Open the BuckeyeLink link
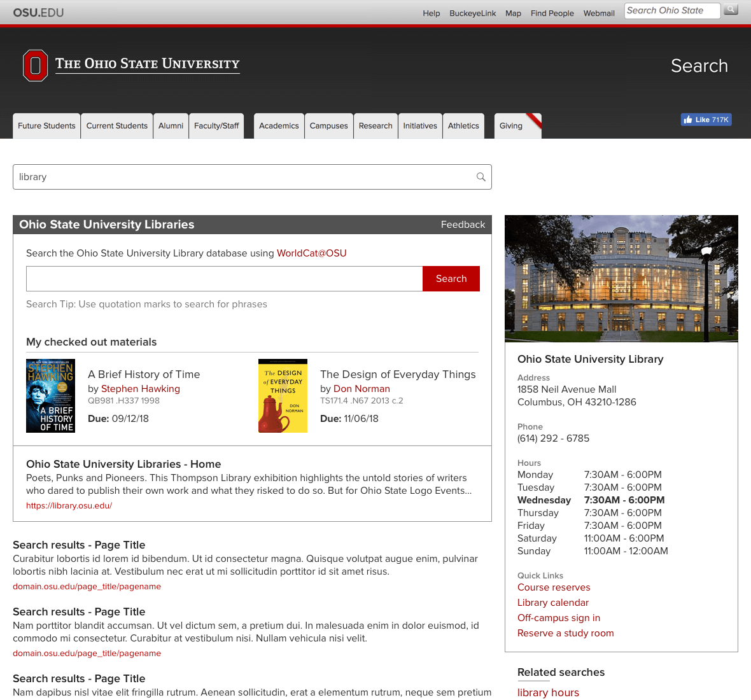 472,13
